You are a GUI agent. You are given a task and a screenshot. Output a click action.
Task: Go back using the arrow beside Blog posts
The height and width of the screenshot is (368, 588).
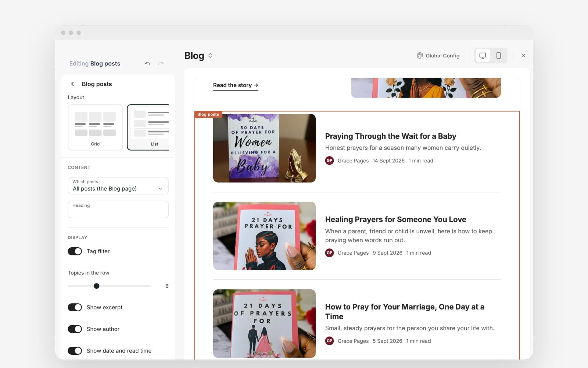tap(72, 84)
